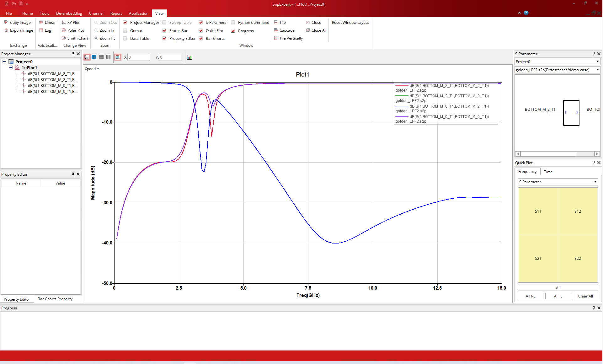Image resolution: width=603 pixels, height=364 pixels.
Task: Click the Copy Image icon
Action: click(6, 22)
